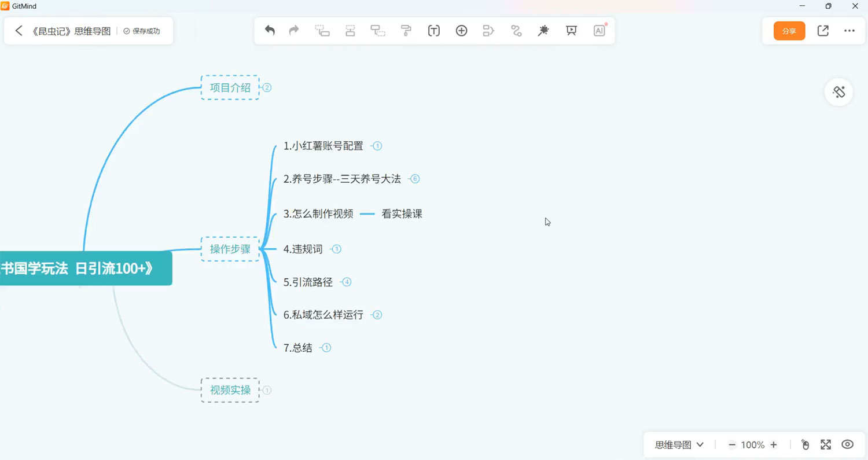Select the relationship line tool

516,30
